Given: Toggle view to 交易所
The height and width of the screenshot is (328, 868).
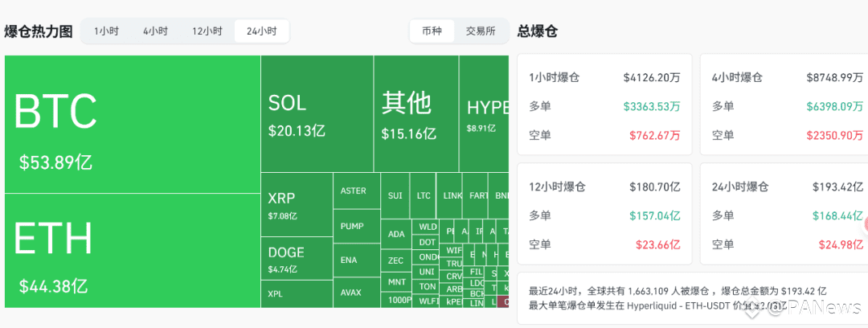Looking at the screenshot, I should click(x=481, y=31).
